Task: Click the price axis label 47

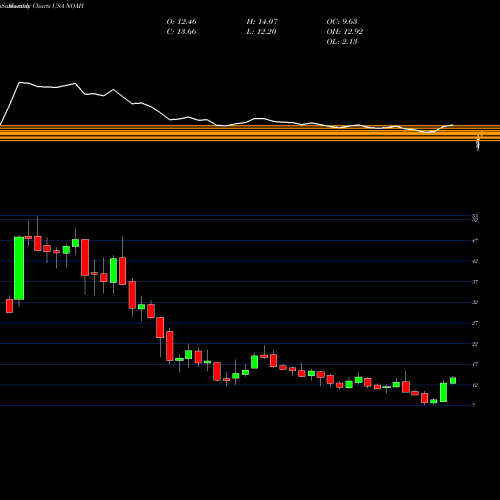Action: [x=475, y=241]
